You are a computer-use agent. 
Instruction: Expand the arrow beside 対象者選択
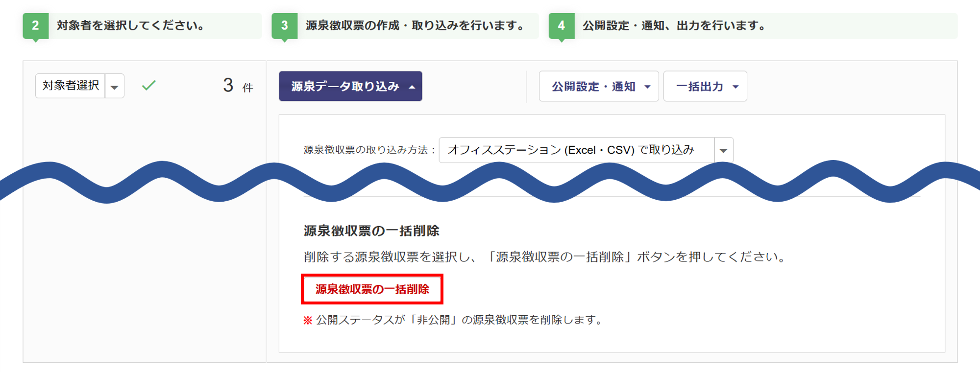click(115, 86)
